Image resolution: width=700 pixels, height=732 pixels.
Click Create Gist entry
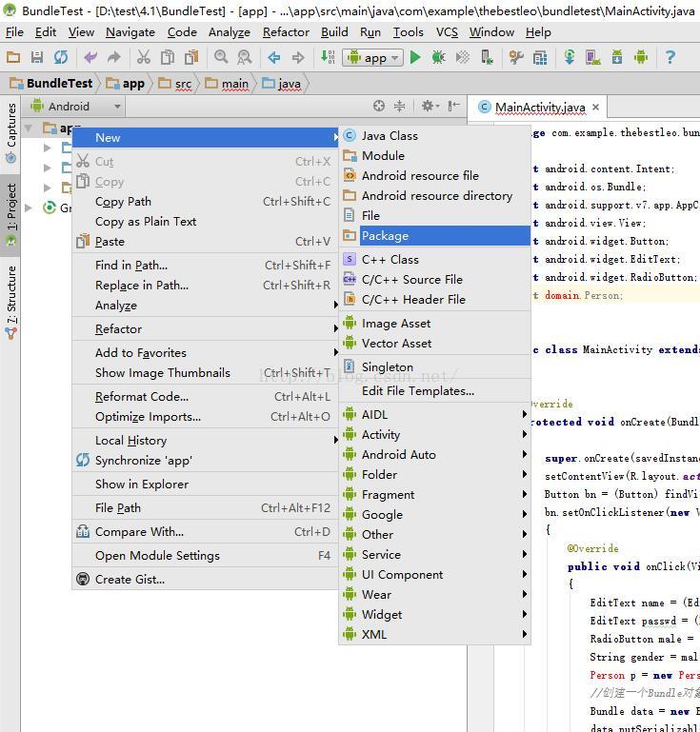(206, 580)
